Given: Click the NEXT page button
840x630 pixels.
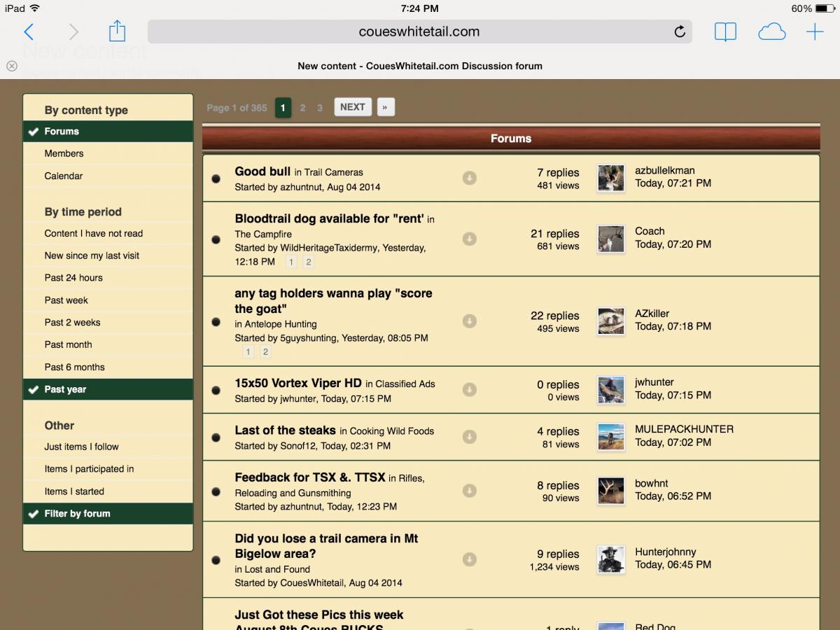Looking at the screenshot, I should 353,107.
